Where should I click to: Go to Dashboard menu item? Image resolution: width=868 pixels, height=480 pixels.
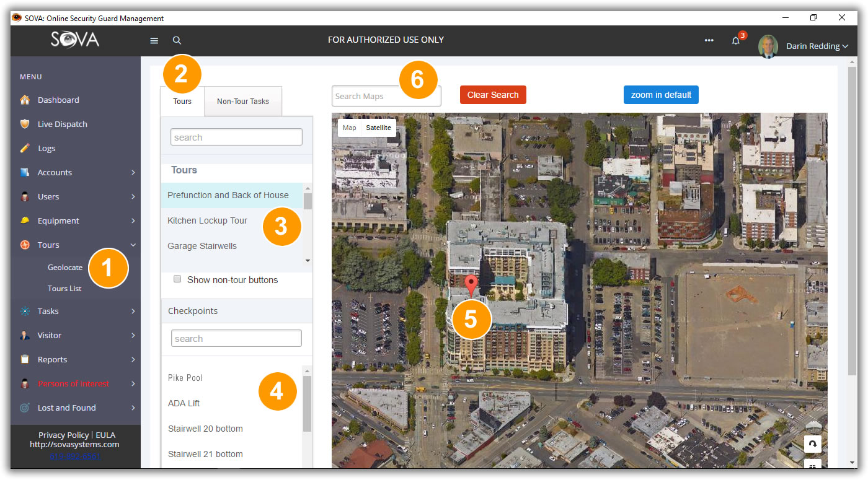(x=58, y=100)
